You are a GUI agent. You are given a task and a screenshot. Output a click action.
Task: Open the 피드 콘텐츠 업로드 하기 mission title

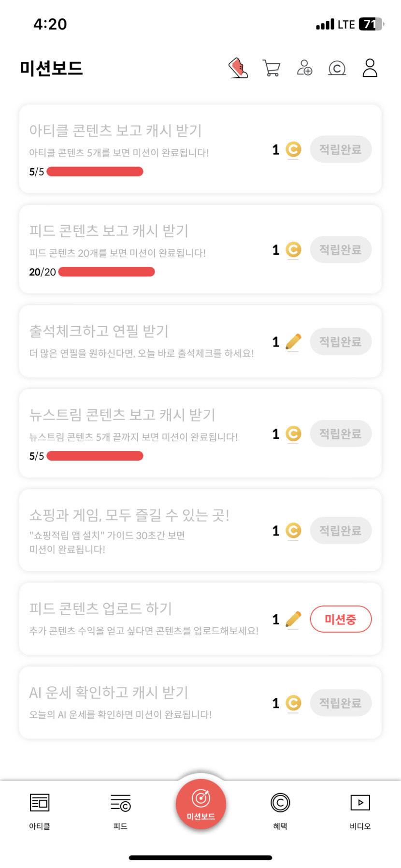100,608
